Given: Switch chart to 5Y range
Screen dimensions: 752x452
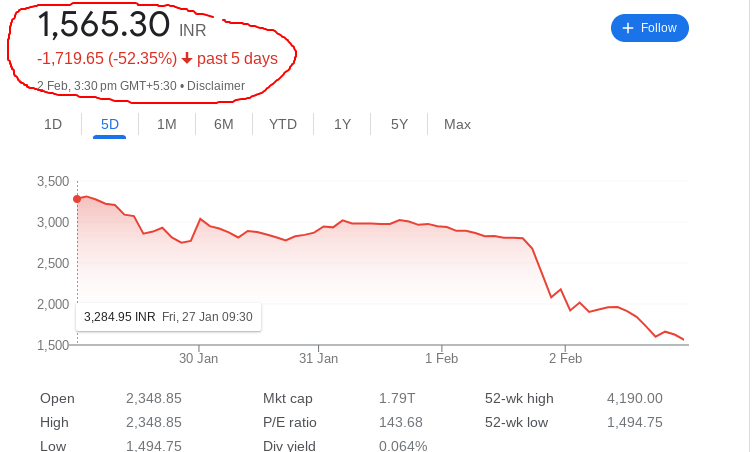Looking at the screenshot, I should pyautogui.click(x=399, y=124).
